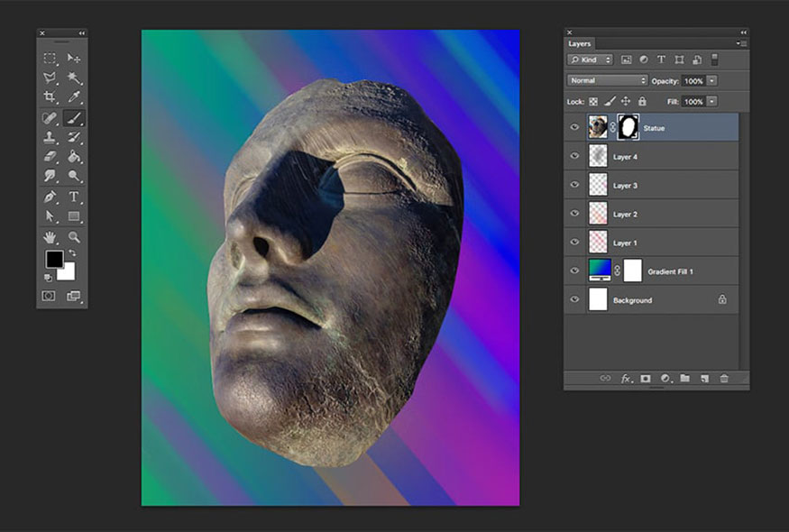Select the Smudge tool
The width and height of the screenshot is (789, 532).
click(50, 176)
